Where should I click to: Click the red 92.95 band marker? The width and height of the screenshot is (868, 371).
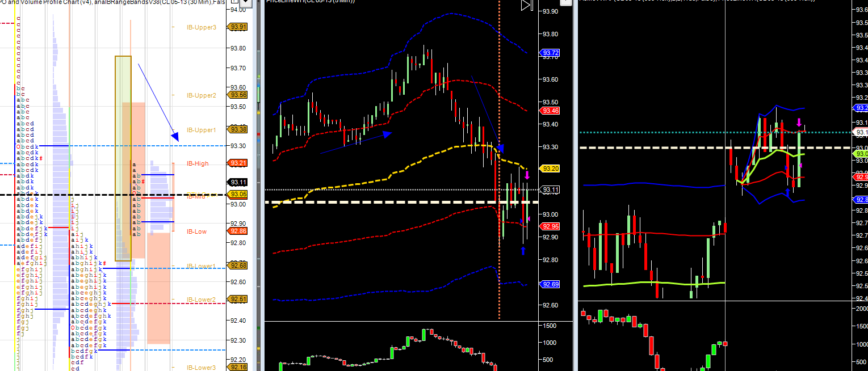pos(550,226)
